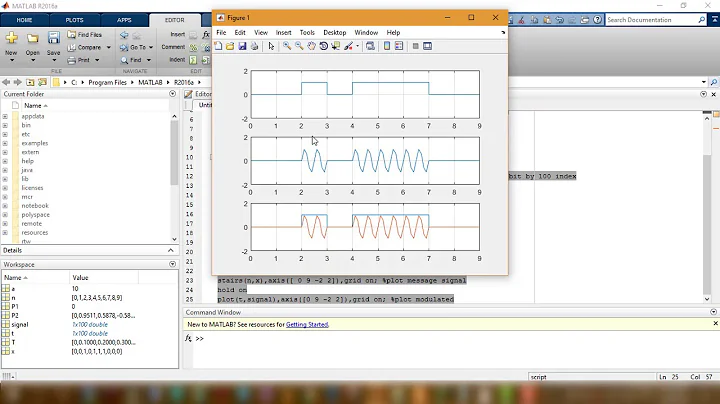Click the Save disk icon in MATLAB ribbon

tap(54, 38)
